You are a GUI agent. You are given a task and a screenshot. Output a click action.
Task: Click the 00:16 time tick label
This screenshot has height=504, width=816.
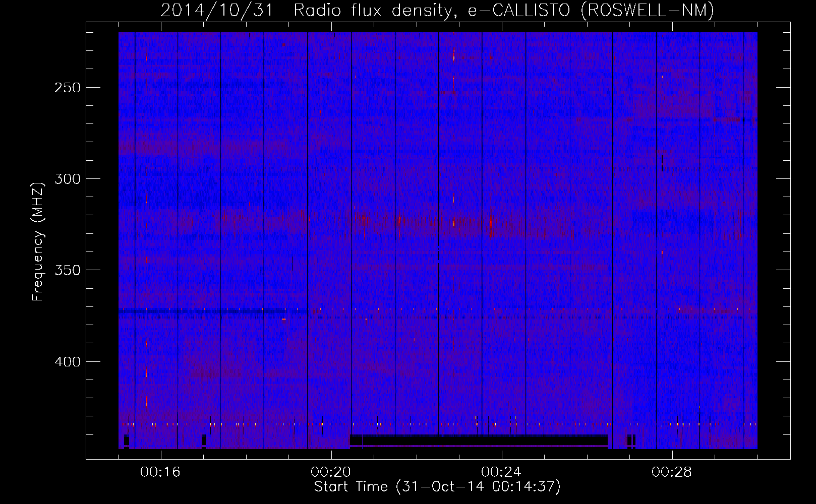coord(160,472)
